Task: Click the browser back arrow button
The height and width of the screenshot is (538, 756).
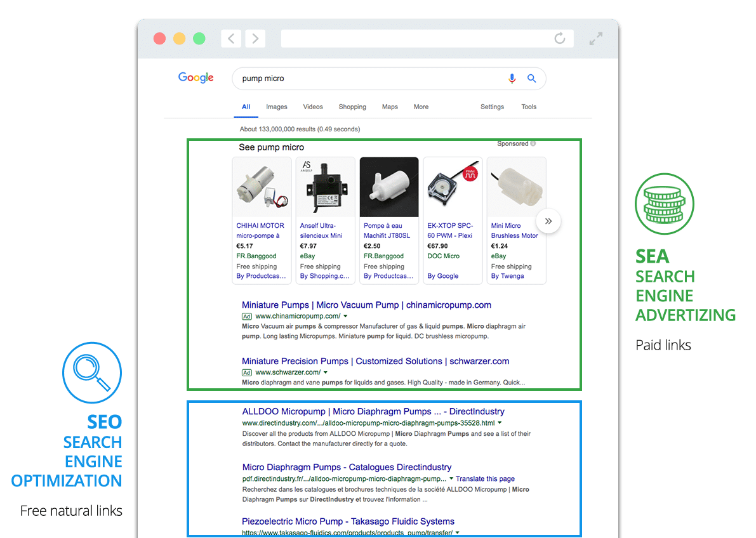Action: click(231, 39)
